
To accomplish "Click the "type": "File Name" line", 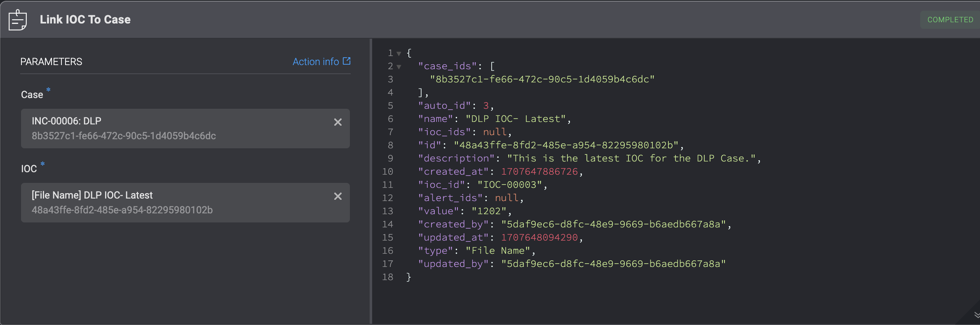I will coord(477,251).
